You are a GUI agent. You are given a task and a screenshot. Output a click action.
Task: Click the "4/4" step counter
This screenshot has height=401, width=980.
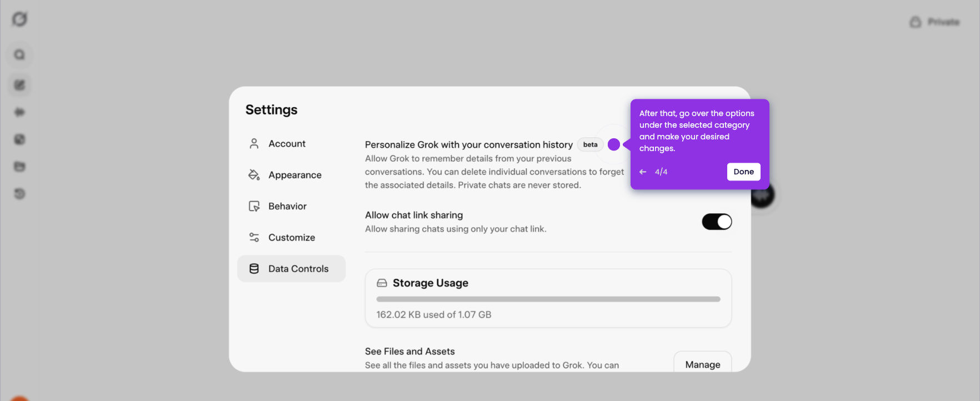pos(661,172)
